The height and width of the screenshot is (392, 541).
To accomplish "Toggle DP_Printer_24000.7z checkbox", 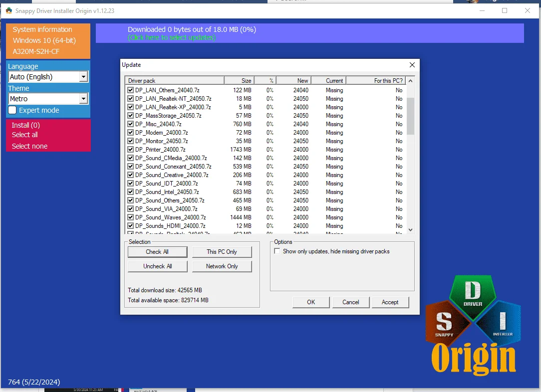I will [x=130, y=150].
